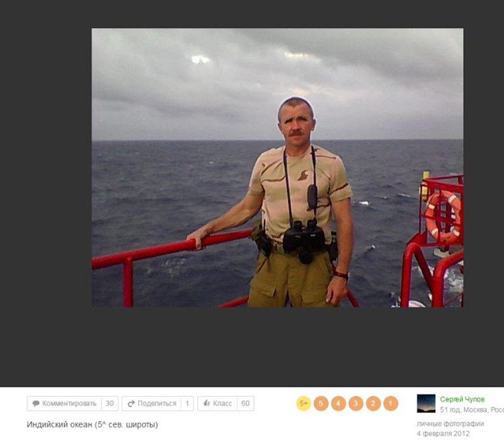Click the comment speech bubble icon
504x440 pixels.
[x=36, y=403]
